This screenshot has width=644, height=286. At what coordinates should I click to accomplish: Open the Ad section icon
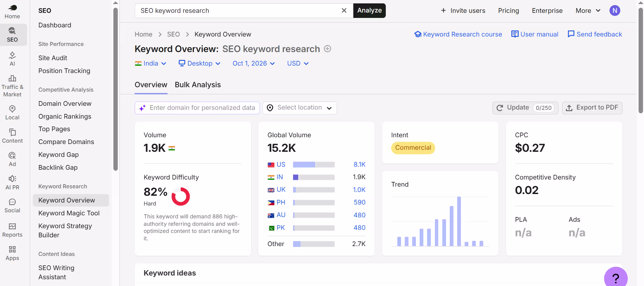coord(12,159)
